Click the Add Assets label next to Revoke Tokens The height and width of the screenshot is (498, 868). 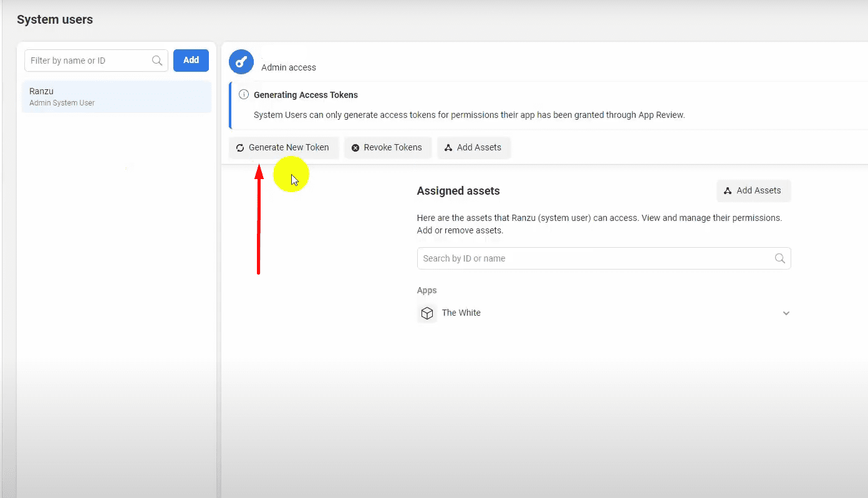pyautogui.click(x=479, y=148)
